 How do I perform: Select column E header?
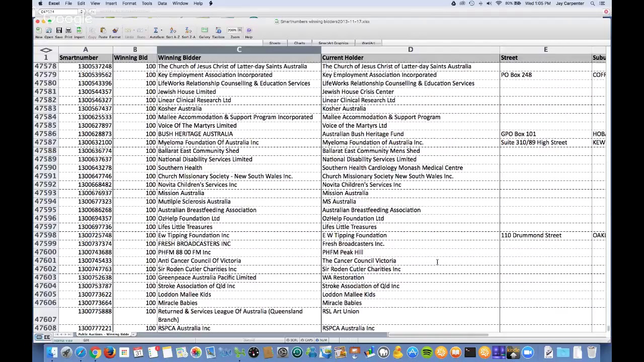click(545, 50)
